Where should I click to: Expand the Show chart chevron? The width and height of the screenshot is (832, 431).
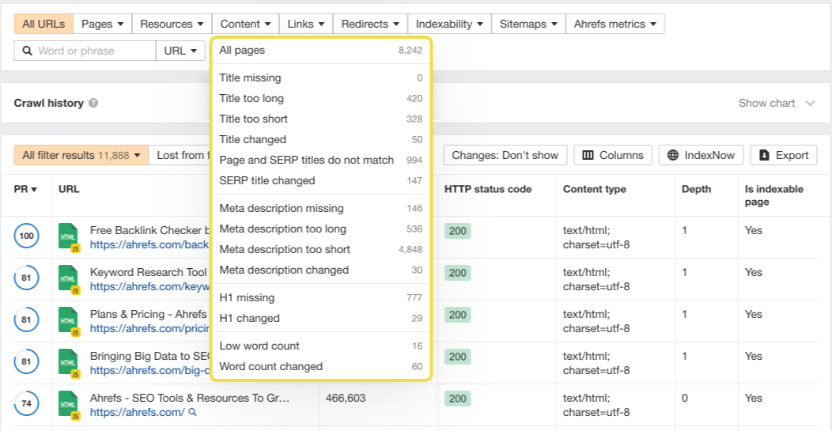point(810,103)
